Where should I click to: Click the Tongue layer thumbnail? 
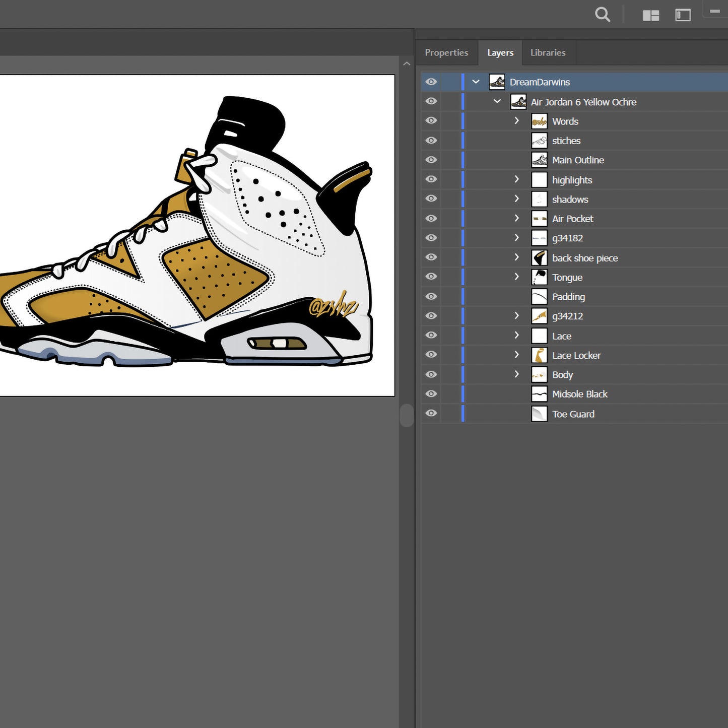pos(540,277)
